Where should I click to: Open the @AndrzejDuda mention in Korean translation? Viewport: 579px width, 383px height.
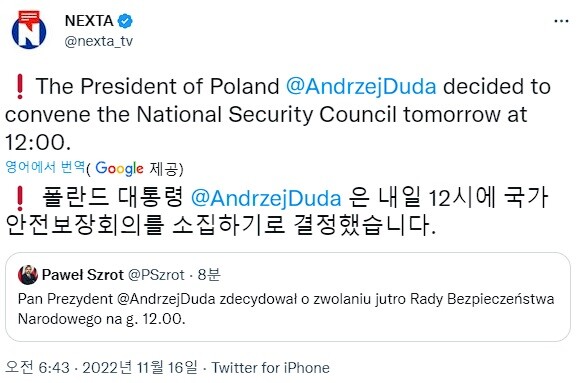click(266, 198)
